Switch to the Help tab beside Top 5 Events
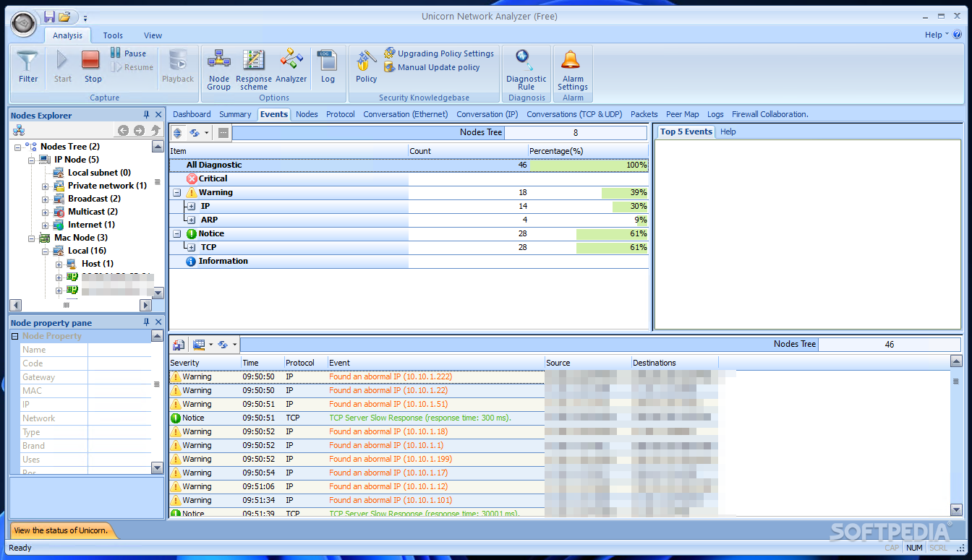The width and height of the screenshot is (972, 560). point(728,132)
